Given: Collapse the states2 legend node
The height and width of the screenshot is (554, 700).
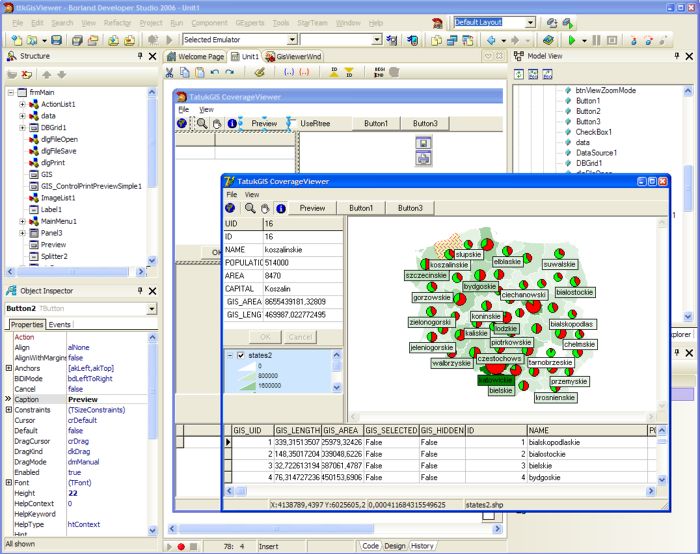Looking at the screenshot, I should tap(230, 355).
